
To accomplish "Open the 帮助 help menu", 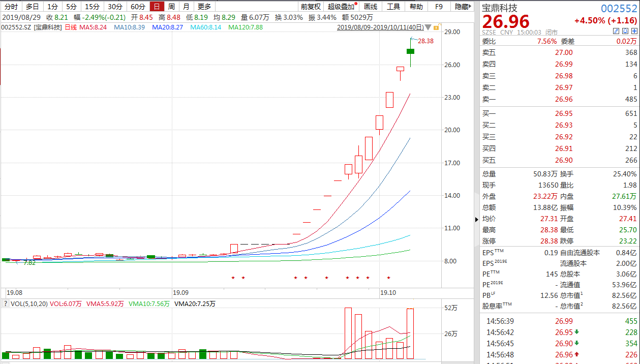I will point(416,7).
